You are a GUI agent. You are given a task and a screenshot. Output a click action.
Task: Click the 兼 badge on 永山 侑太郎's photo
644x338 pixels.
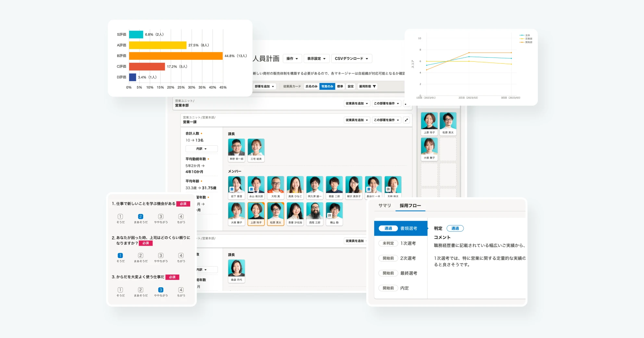point(251,189)
